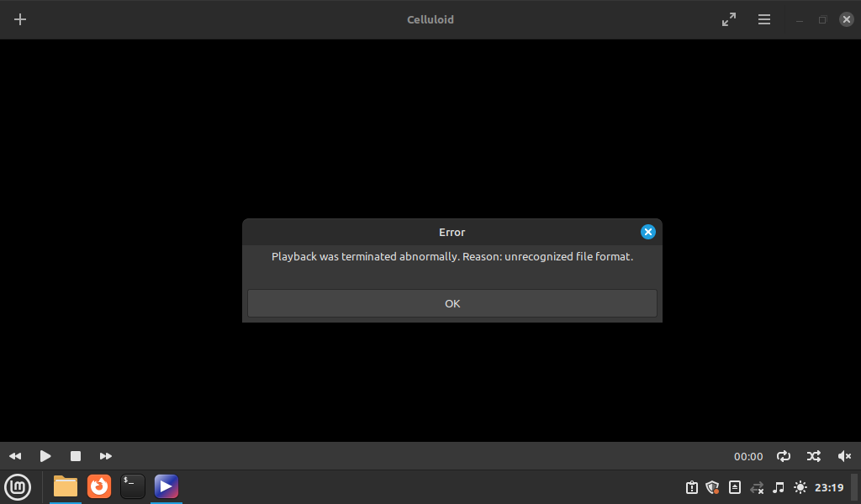861x504 pixels.
Task: Unmute the audio volume
Action: (x=845, y=456)
